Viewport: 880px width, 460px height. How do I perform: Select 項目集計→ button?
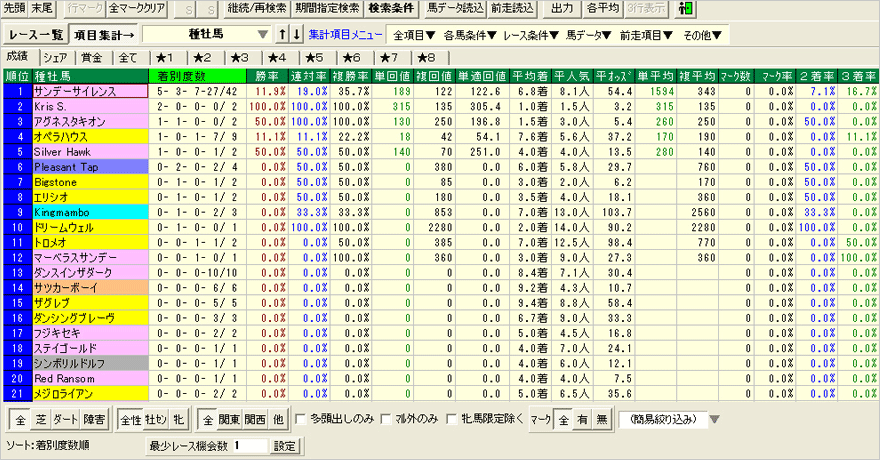(x=104, y=35)
